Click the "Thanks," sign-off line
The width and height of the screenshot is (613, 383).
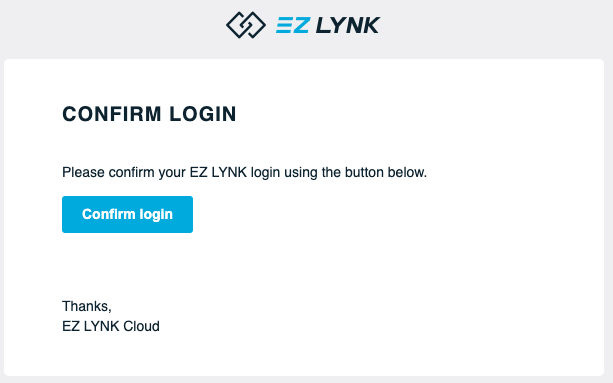pos(87,306)
